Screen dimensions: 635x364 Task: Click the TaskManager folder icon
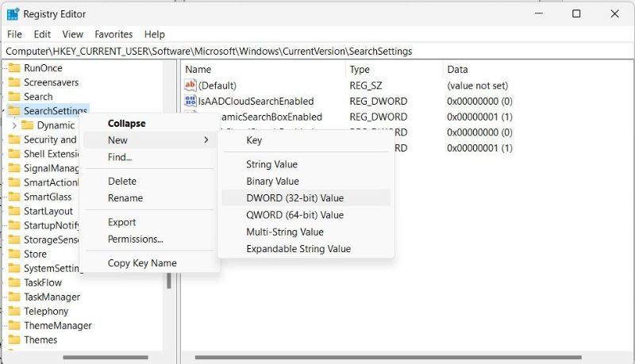pos(14,297)
